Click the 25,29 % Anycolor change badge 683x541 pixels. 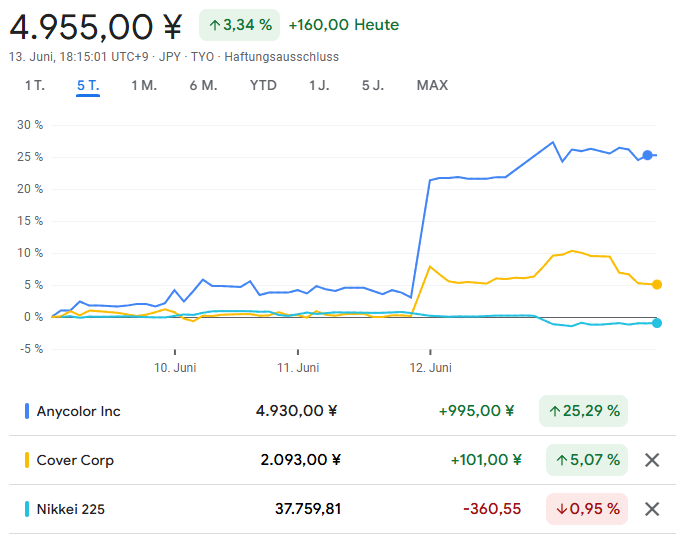coord(583,411)
